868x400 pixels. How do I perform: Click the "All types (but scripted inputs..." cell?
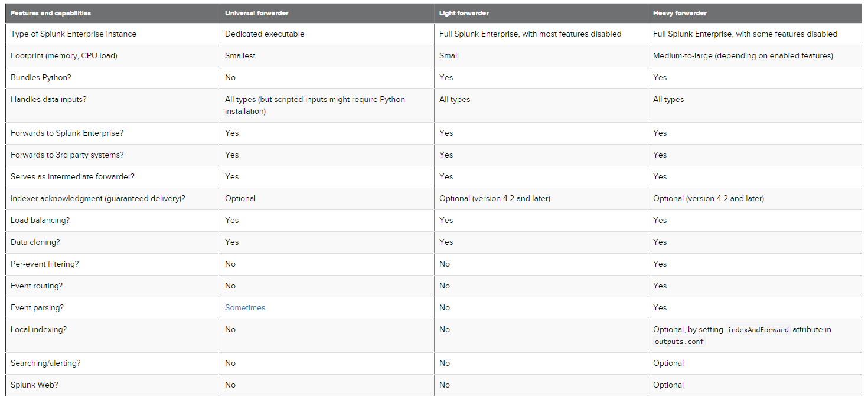(315, 105)
